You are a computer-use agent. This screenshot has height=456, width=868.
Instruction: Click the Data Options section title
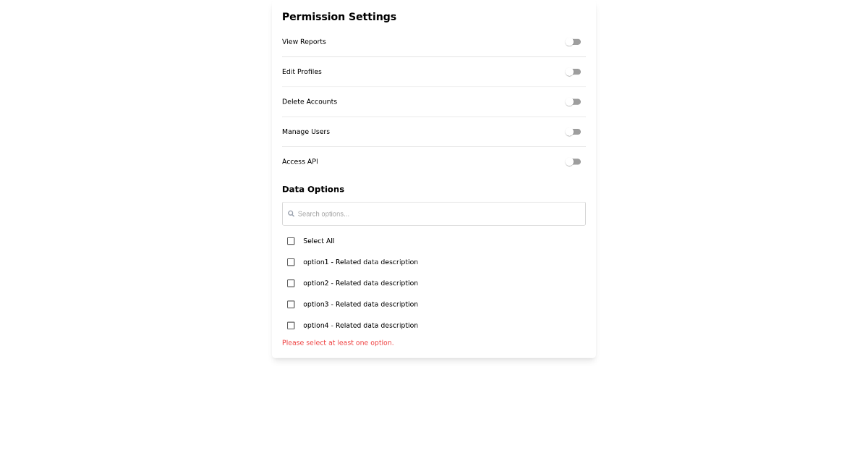tap(313, 189)
